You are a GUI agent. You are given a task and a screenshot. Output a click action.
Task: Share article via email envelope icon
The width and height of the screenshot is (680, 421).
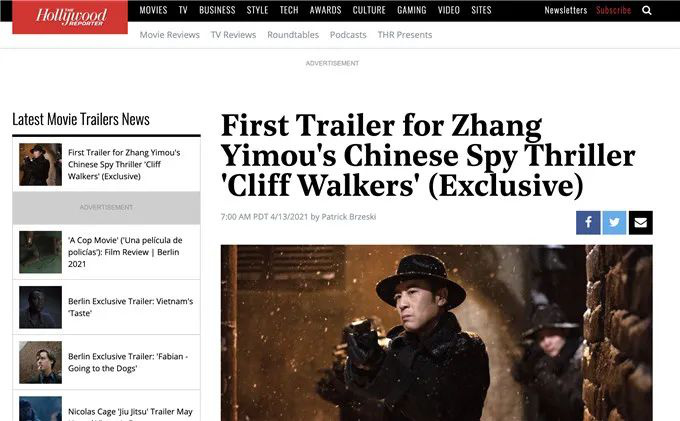641,222
